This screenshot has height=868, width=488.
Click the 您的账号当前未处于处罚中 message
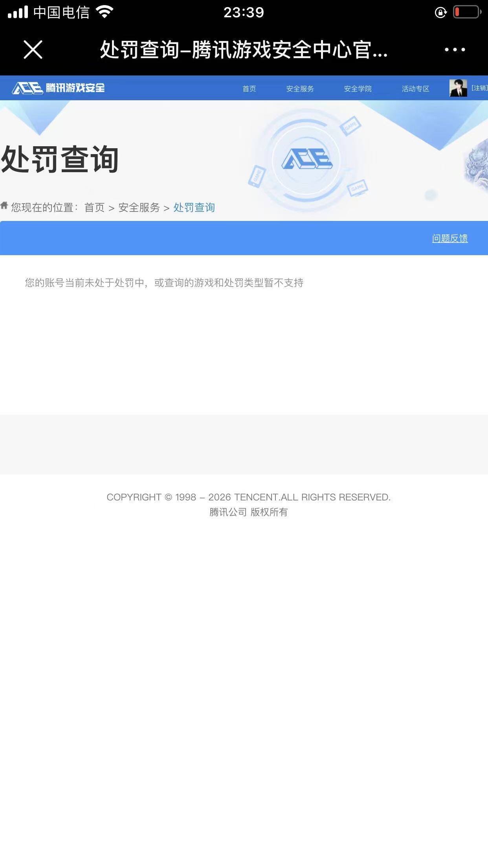click(x=164, y=283)
